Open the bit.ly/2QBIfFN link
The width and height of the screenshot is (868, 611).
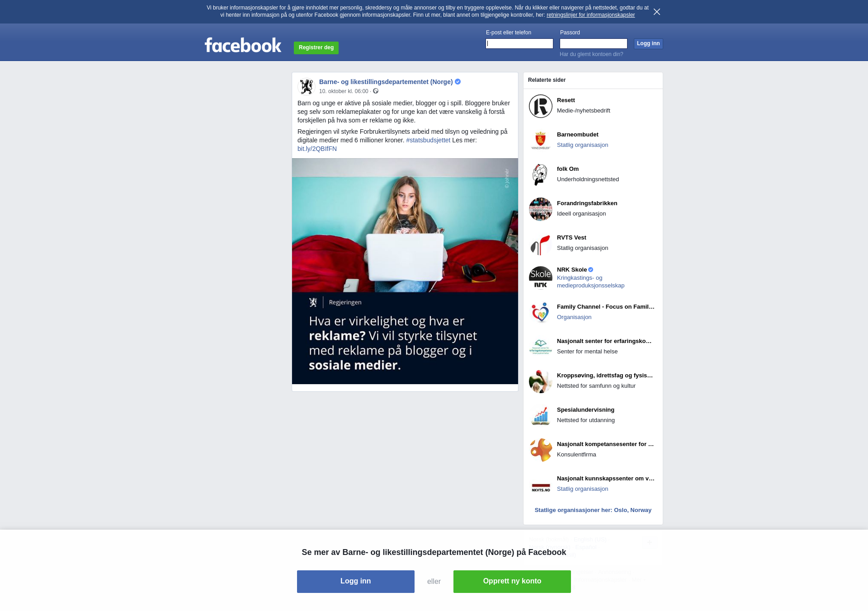pyautogui.click(x=317, y=149)
